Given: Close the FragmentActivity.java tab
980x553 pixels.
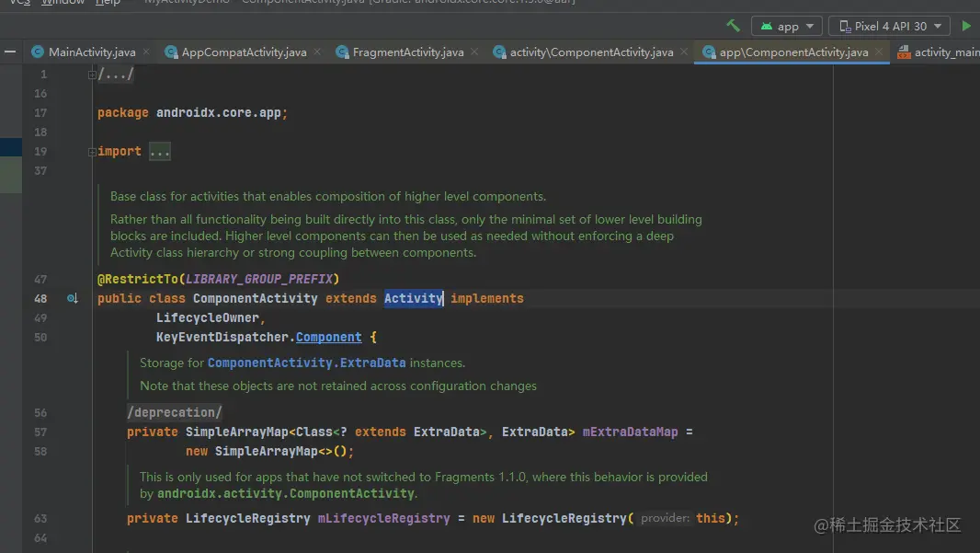Looking at the screenshot, I should (474, 52).
